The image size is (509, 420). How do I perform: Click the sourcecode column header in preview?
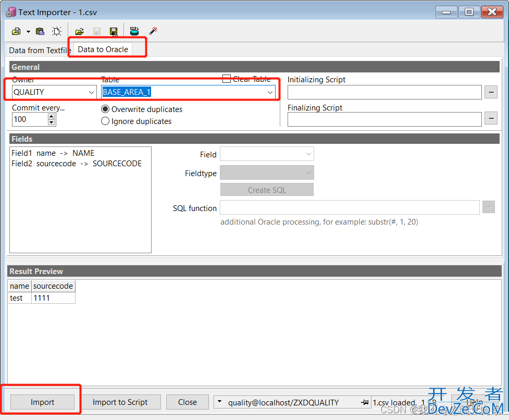[x=53, y=286]
